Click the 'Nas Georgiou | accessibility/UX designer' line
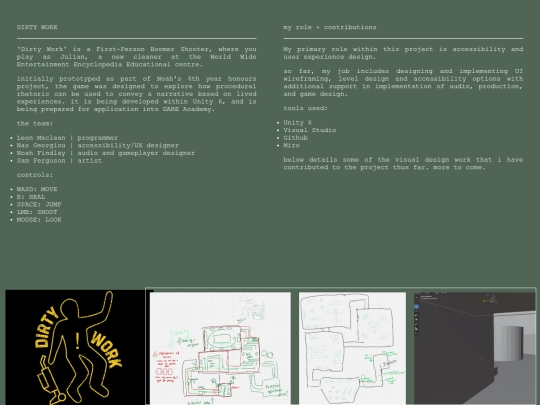The height and width of the screenshot is (405, 540). 98,145
